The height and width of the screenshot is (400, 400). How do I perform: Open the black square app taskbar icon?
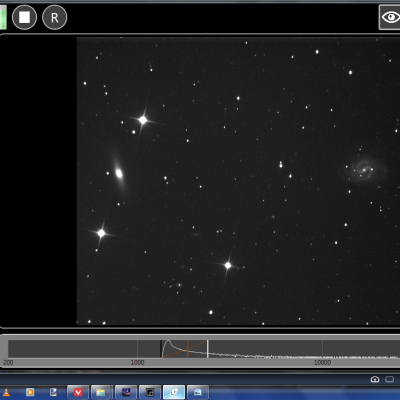(150, 392)
